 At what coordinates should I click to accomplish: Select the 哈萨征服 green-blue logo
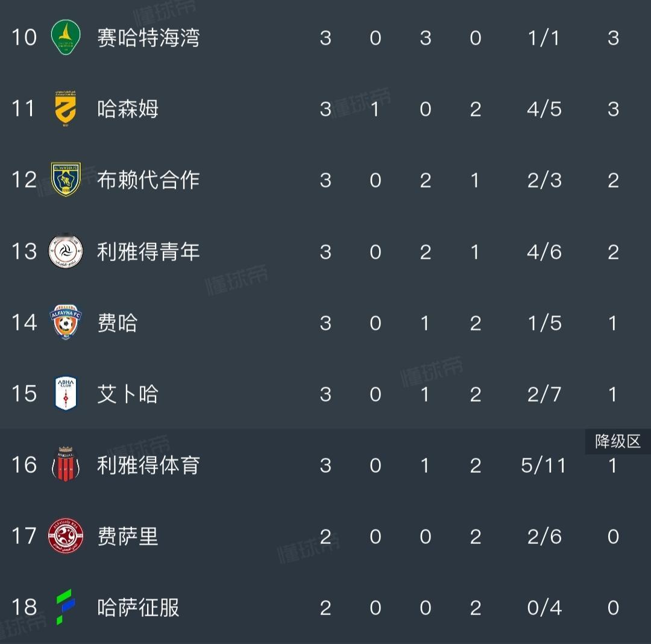click(x=66, y=607)
